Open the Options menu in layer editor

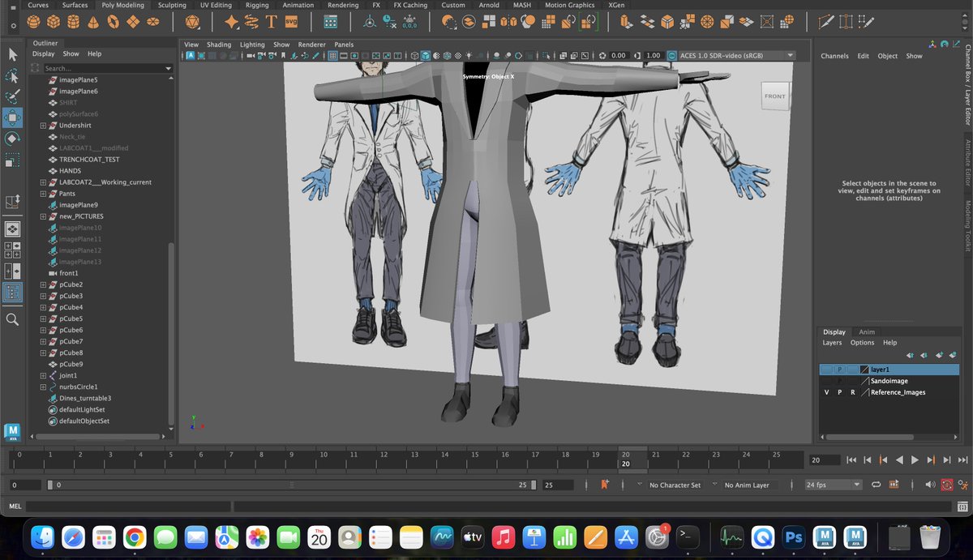(x=862, y=343)
